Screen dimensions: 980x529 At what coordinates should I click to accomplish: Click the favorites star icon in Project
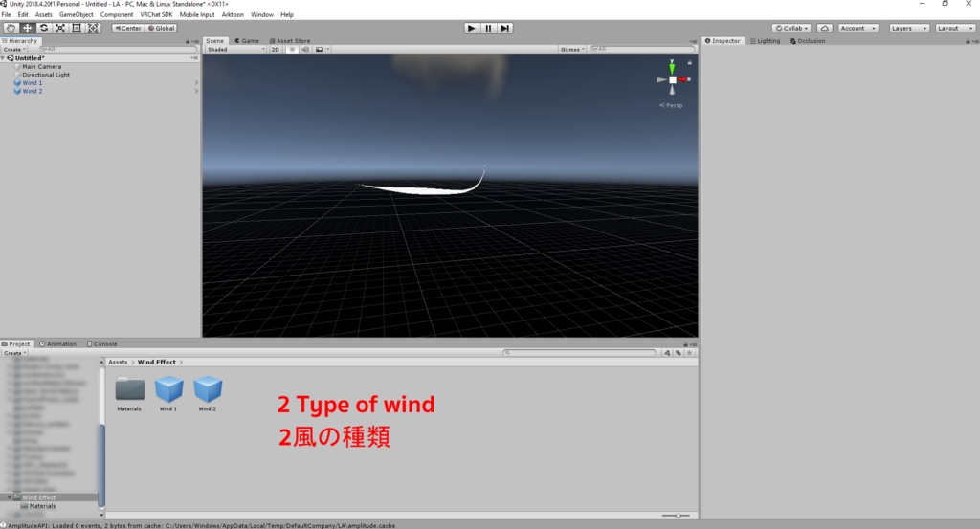click(x=689, y=353)
